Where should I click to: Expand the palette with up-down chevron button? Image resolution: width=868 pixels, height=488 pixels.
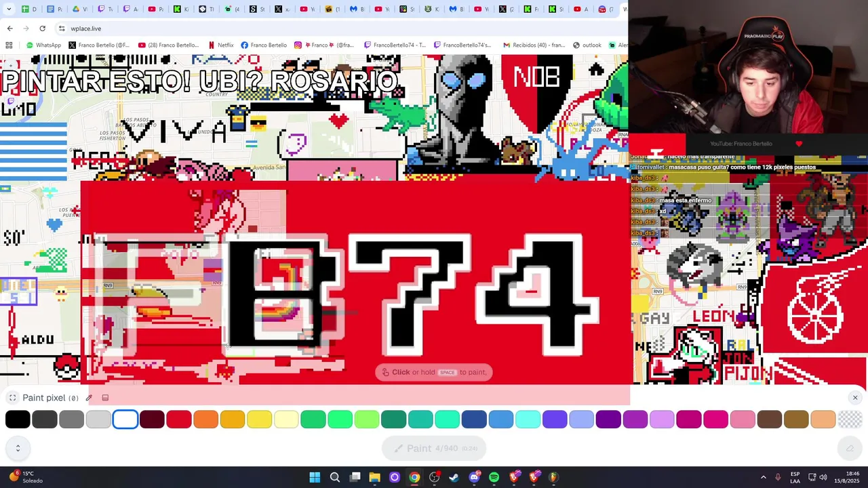point(18,448)
